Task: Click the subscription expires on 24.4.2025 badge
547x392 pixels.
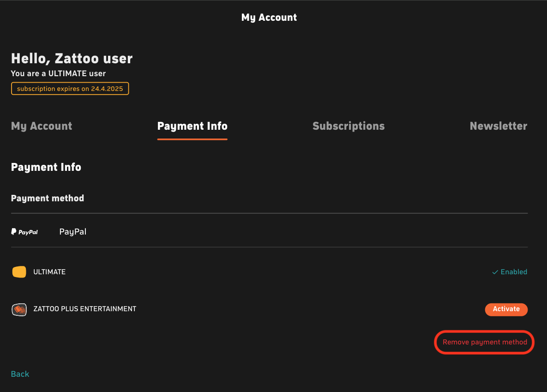Action: [70, 89]
